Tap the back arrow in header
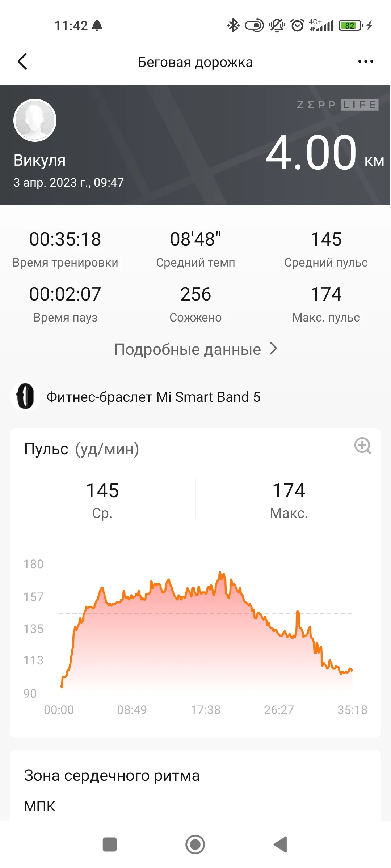The image size is (391, 868). point(22,61)
